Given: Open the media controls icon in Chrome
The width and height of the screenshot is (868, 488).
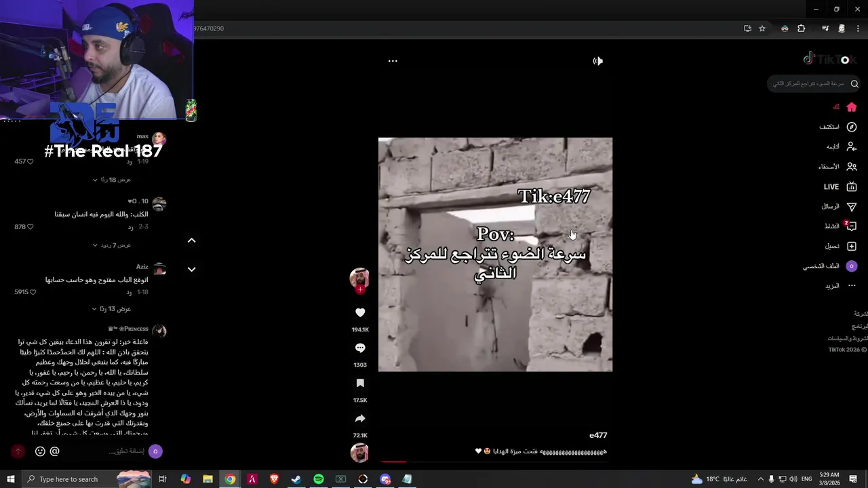Looking at the screenshot, I should (x=825, y=28).
